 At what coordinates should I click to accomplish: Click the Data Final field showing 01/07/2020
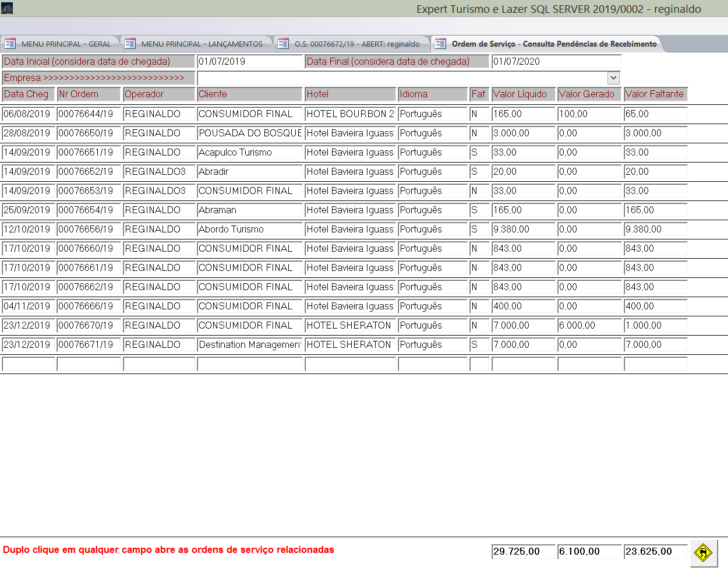pos(556,62)
